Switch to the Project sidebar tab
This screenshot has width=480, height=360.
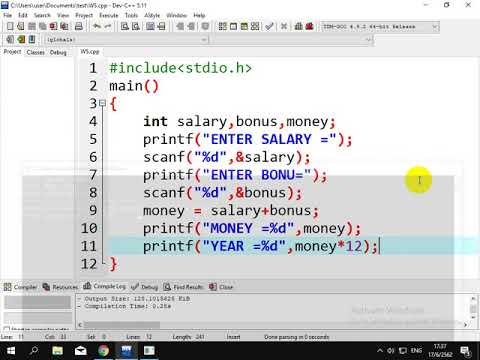tap(12, 52)
